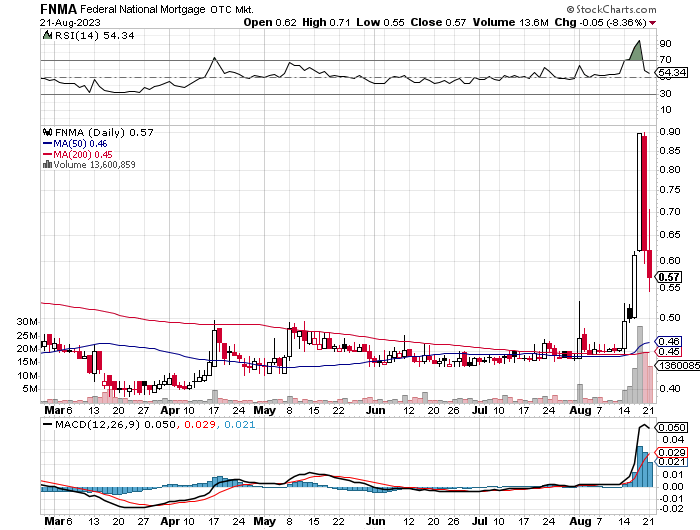Click the 0.80 price axis label
Viewport: 700px width, 530px height.
click(x=670, y=170)
